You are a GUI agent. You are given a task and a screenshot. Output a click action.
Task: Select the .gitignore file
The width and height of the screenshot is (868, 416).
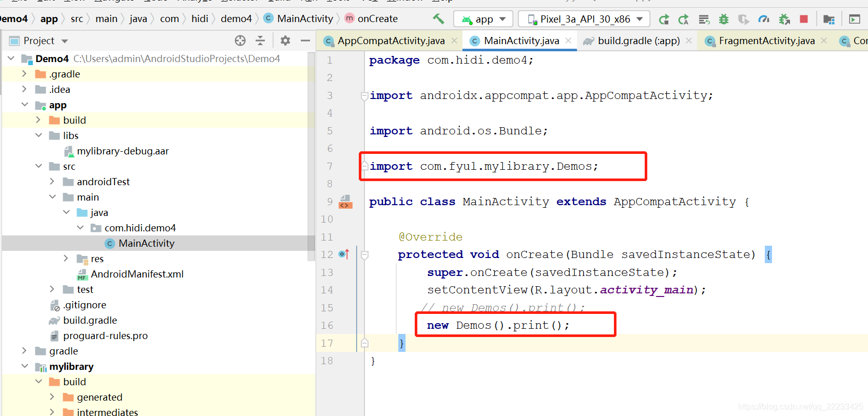[x=85, y=305]
